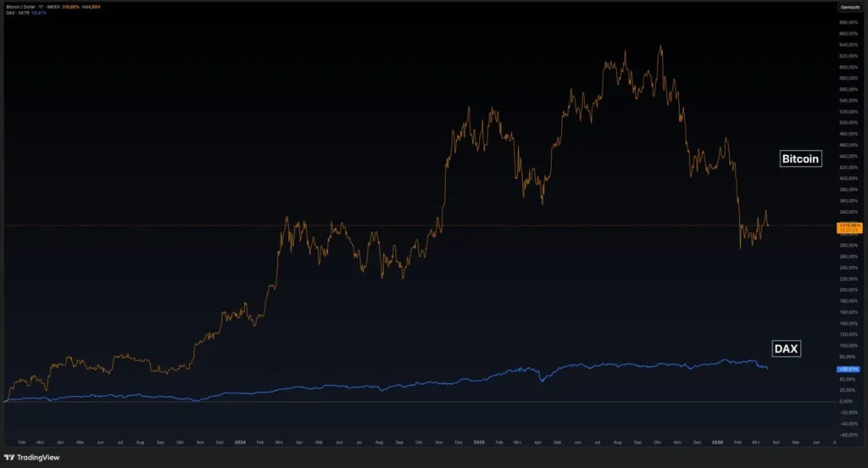Click the 2026 label on time axis
868x468 pixels.
coord(717,442)
